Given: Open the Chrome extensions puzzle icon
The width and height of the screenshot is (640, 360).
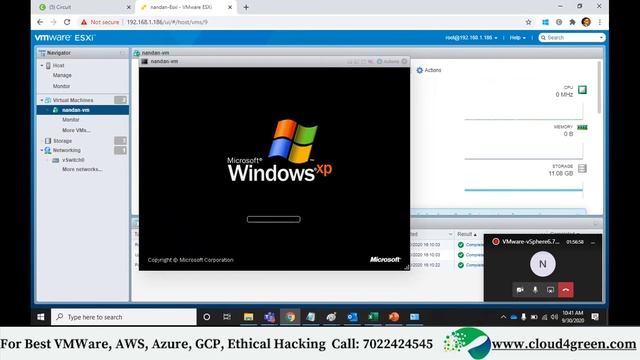Looking at the screenshot, I should tap(572, 22).
